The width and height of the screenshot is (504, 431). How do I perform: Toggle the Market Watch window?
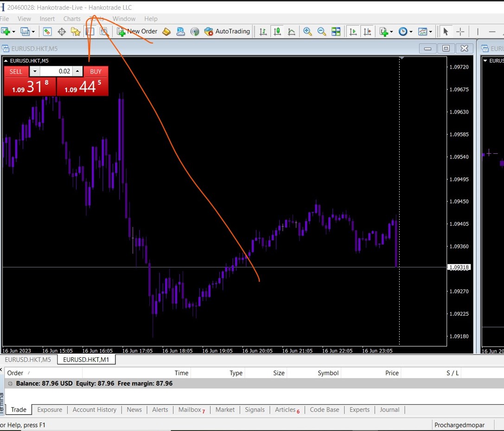[47, 32]
